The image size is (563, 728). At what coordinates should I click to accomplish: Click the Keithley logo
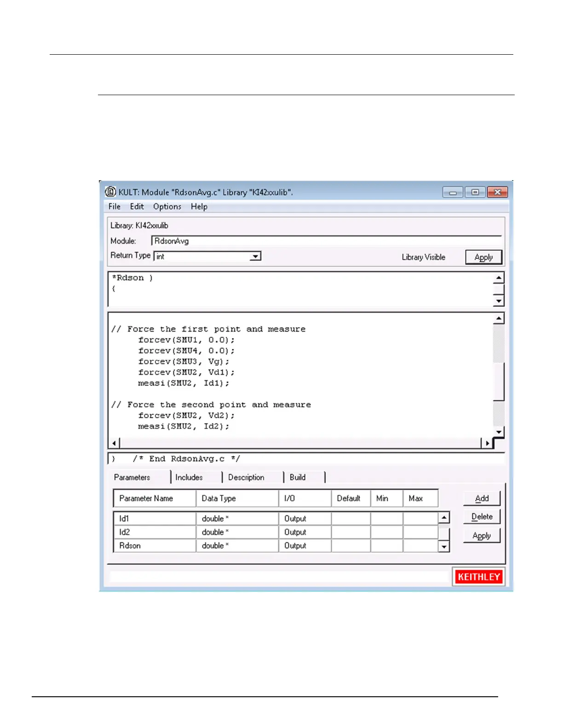pos(479,577)
